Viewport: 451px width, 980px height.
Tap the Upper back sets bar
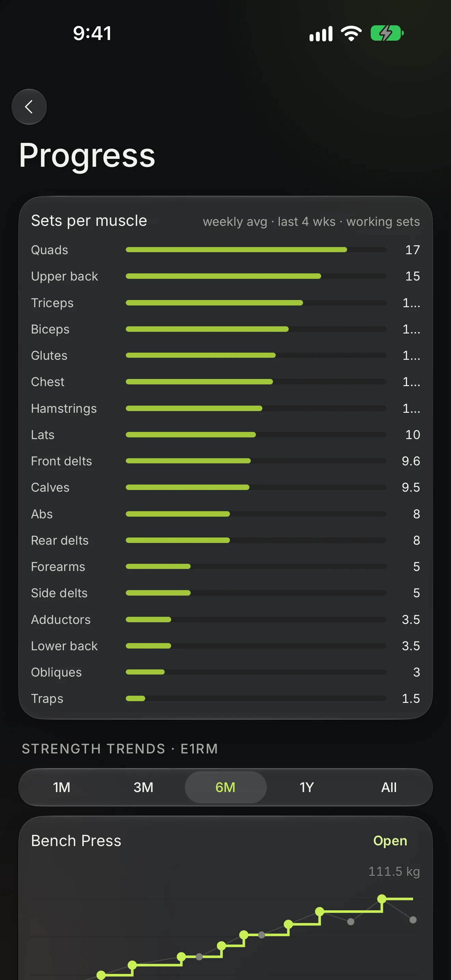coord(256,276)
